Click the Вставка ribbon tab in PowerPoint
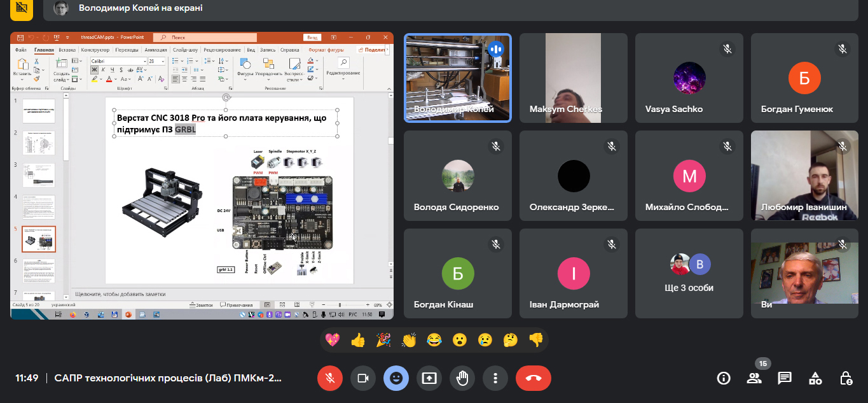 coord(67,50)
